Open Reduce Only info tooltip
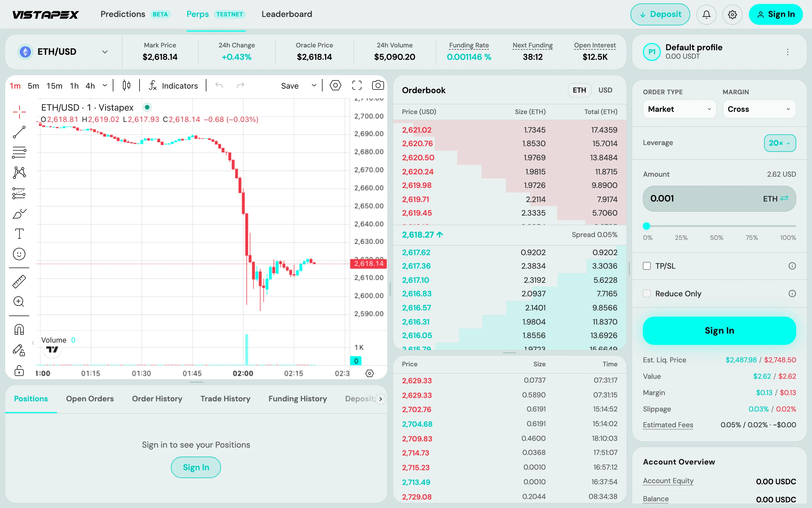The height and width of the screenshot is (508, 812). (x=792, y=294)
